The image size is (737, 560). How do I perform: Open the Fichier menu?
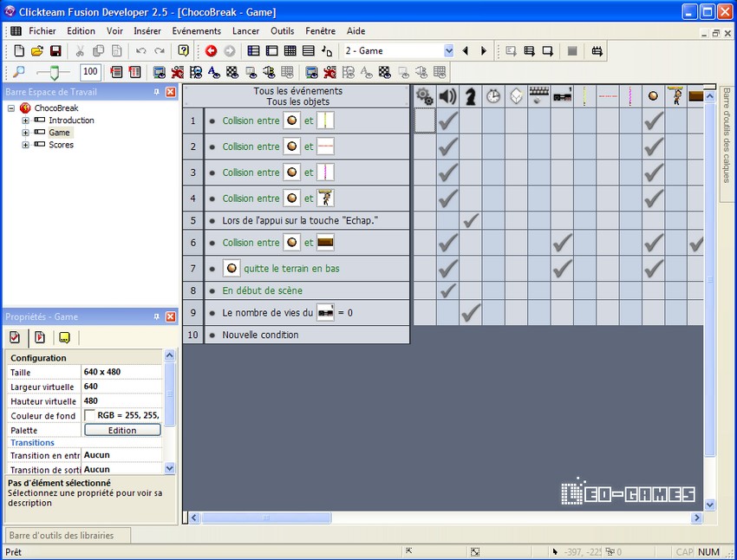click(42, 31)
